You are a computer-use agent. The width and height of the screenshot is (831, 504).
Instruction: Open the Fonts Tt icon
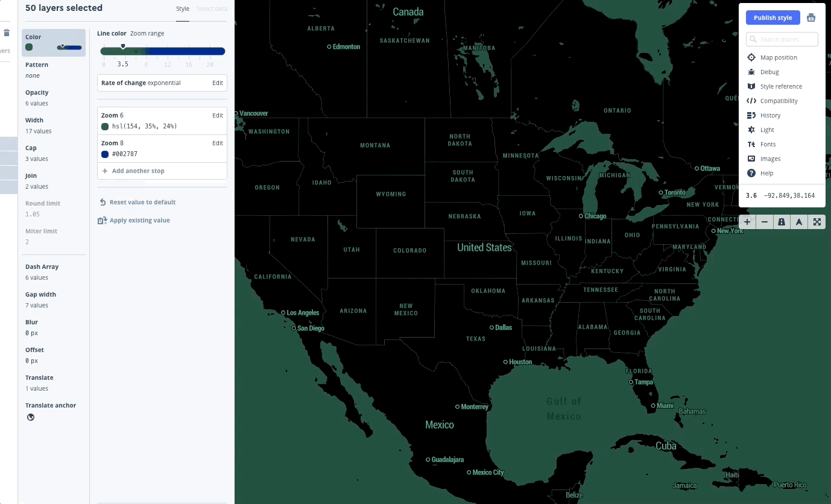pos(751,144)
